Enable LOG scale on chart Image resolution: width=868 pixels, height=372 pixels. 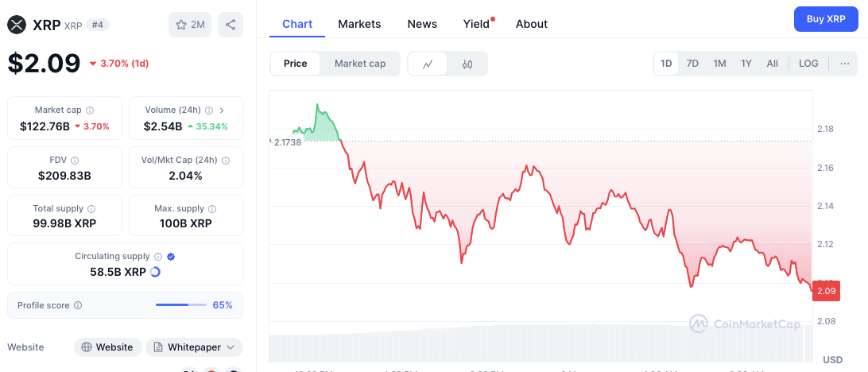(808, 64)
